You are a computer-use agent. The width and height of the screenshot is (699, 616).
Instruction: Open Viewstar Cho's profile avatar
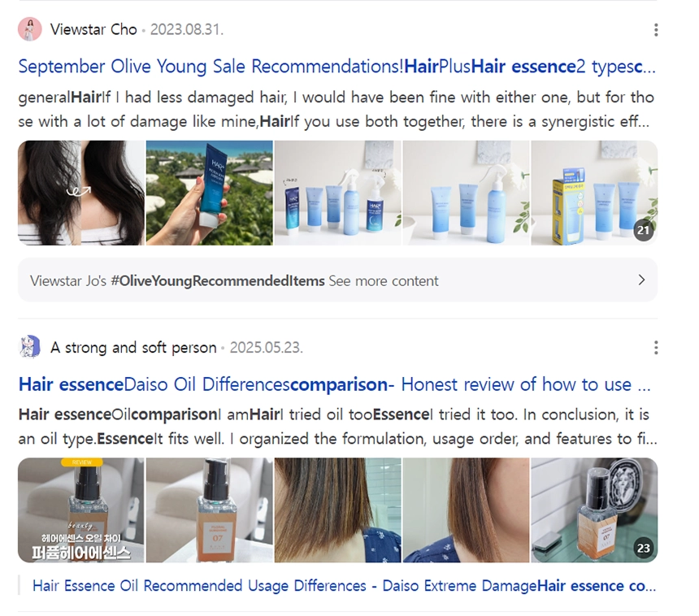click(30, 29)
